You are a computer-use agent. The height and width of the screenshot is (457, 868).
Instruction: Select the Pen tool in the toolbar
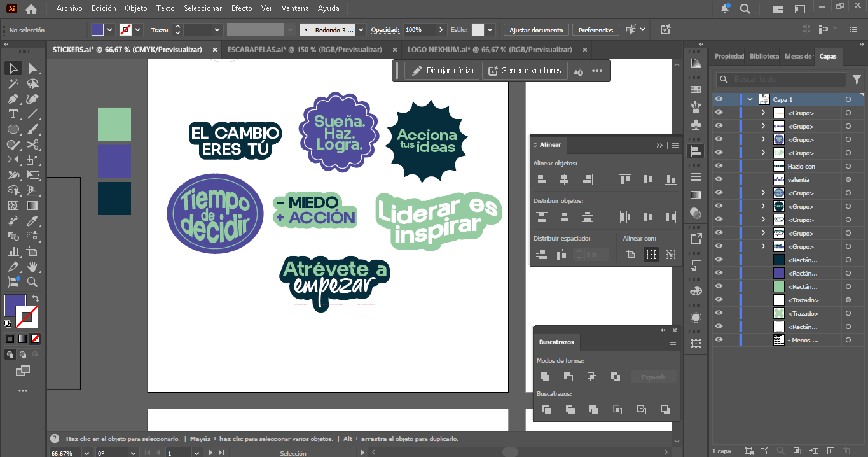[x=13, y=99]
